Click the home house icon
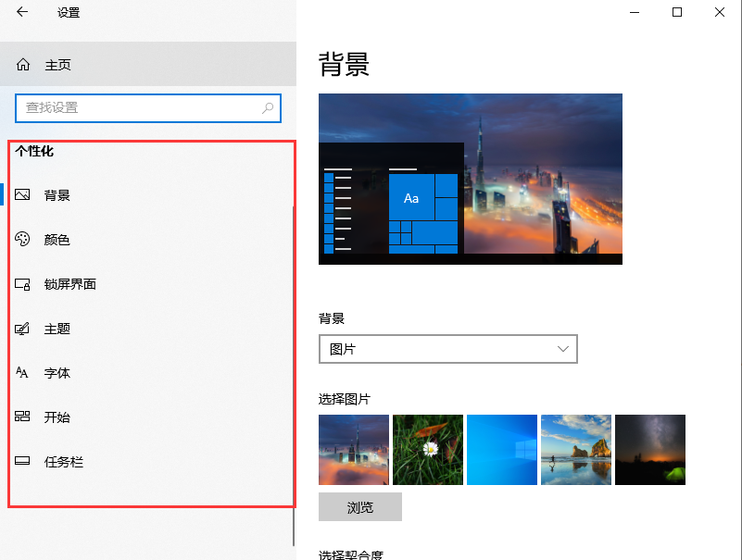Screen dimensions: 742x560 tap(21, 64)
